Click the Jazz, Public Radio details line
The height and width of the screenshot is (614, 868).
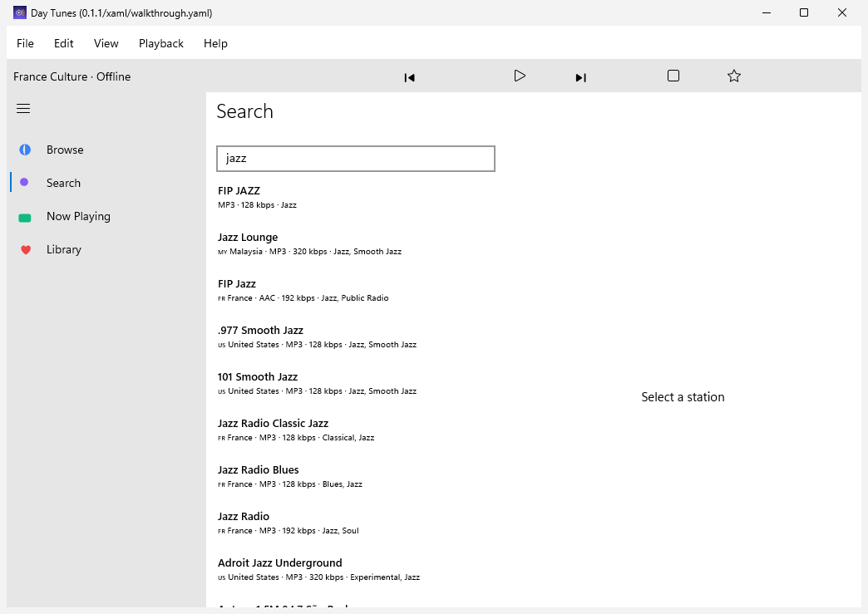[303, 297]
